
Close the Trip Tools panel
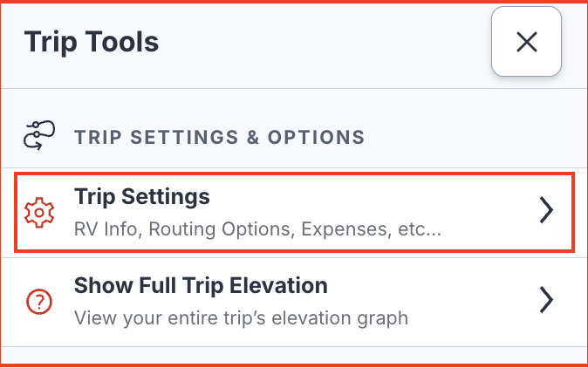pyautogui.click(x=526, y=42)
